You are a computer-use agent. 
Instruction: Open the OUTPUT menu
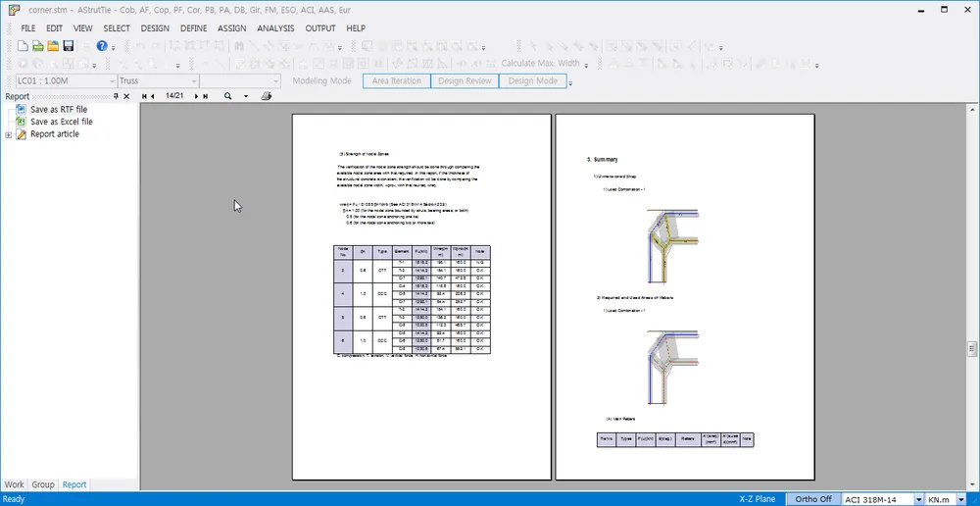pyautogui.click(x=320, y=28)
